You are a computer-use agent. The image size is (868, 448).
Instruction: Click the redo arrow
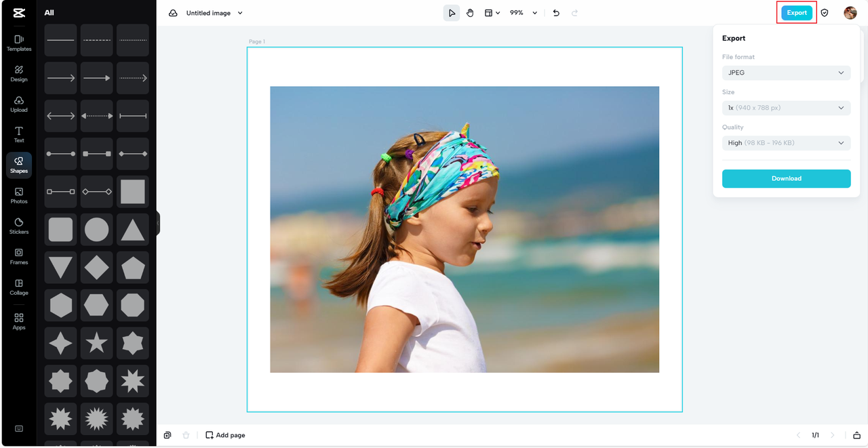pyautogui.click(x=575, y=13)
